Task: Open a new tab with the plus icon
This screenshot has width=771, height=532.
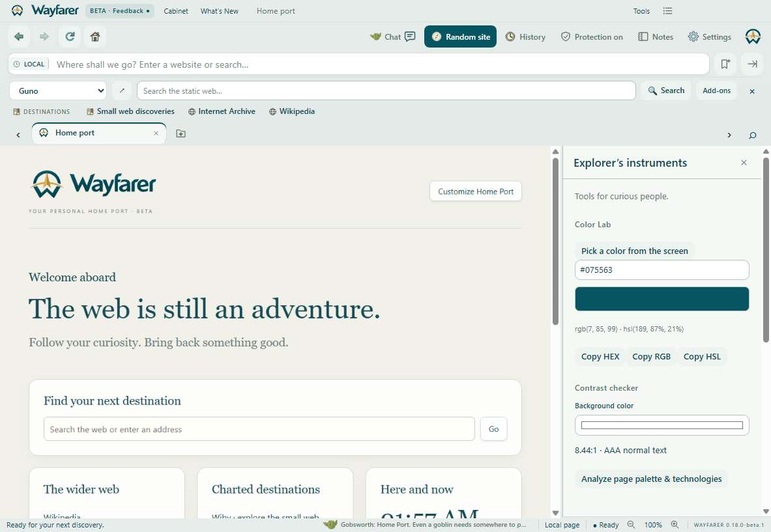Action: 181,133
